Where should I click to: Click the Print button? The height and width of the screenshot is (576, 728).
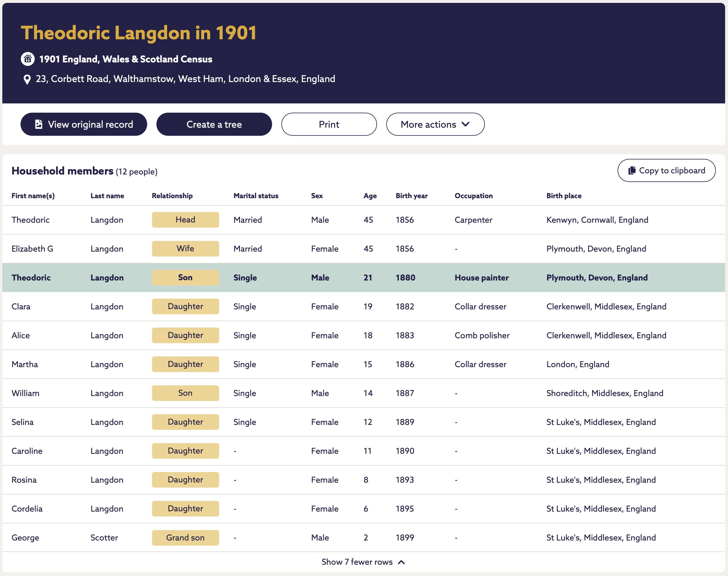329,125
